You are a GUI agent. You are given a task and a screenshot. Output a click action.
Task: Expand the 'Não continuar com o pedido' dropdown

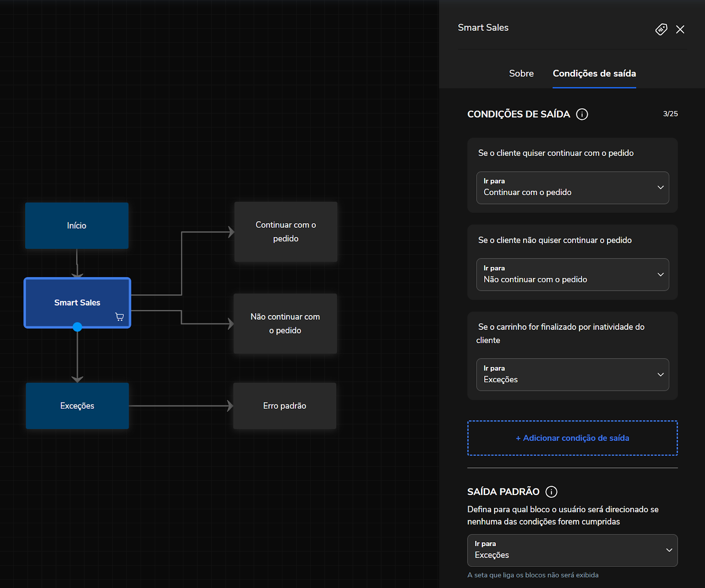click(572, 274)
